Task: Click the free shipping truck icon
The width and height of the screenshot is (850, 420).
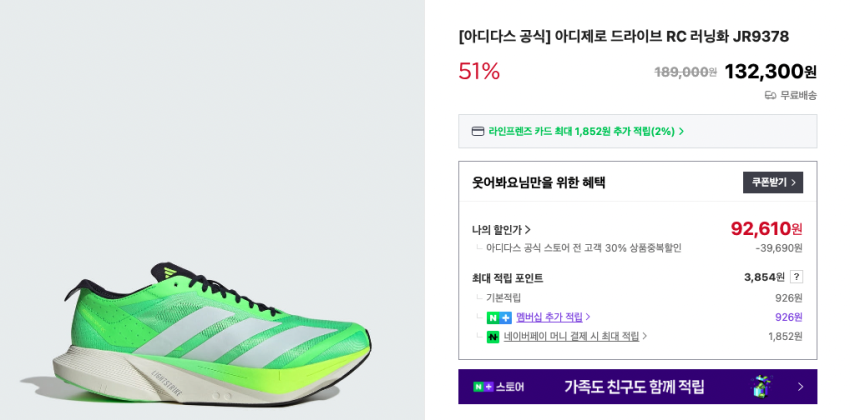Action: [x=770, y=95]
